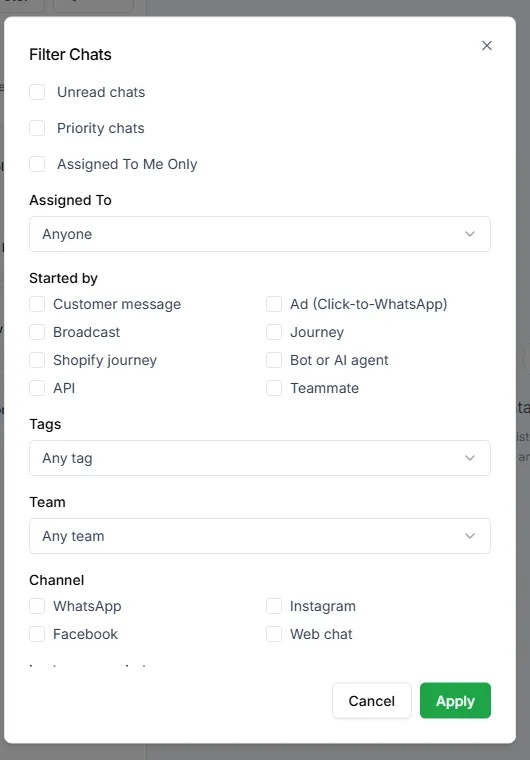
Task: Click the green Apply button
Action: coord(455,701)
